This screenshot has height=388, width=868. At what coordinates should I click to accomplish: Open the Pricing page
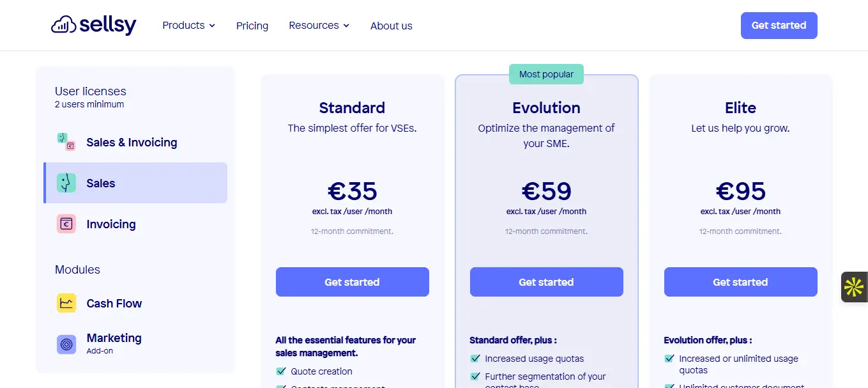(x=252, y=26)
